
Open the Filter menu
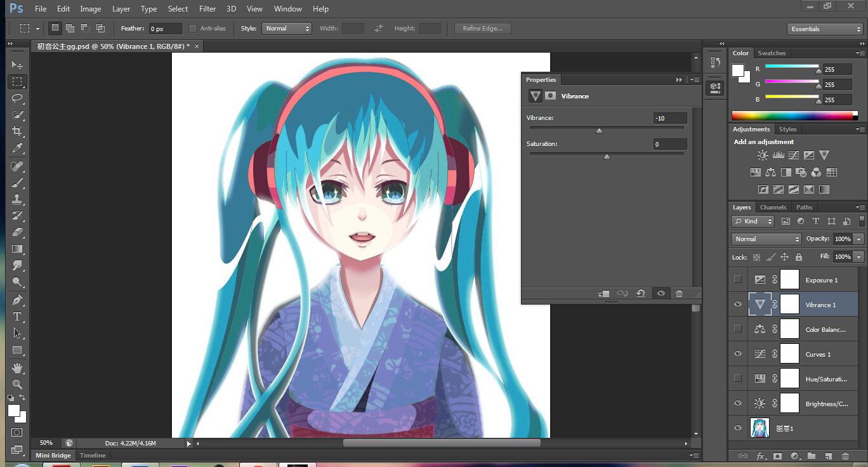point(207,9)
